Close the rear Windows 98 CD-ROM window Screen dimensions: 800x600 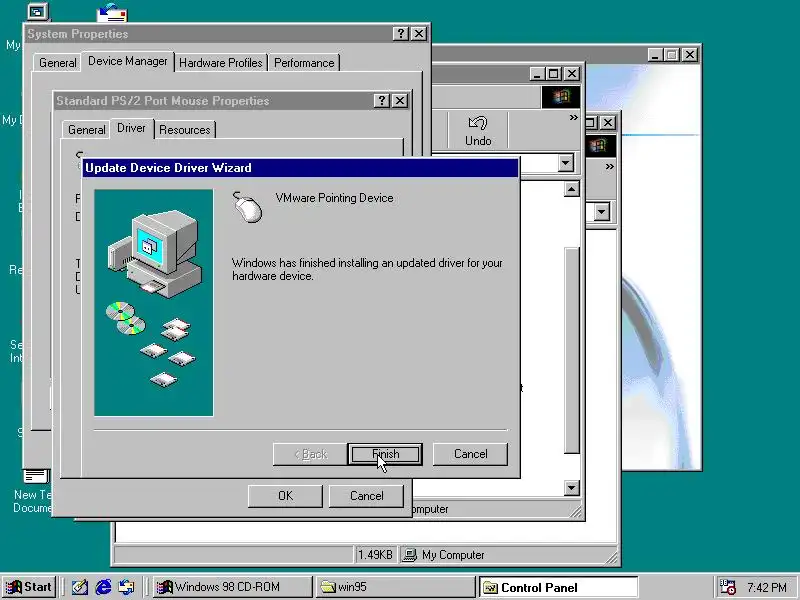(x=690, y=55)
